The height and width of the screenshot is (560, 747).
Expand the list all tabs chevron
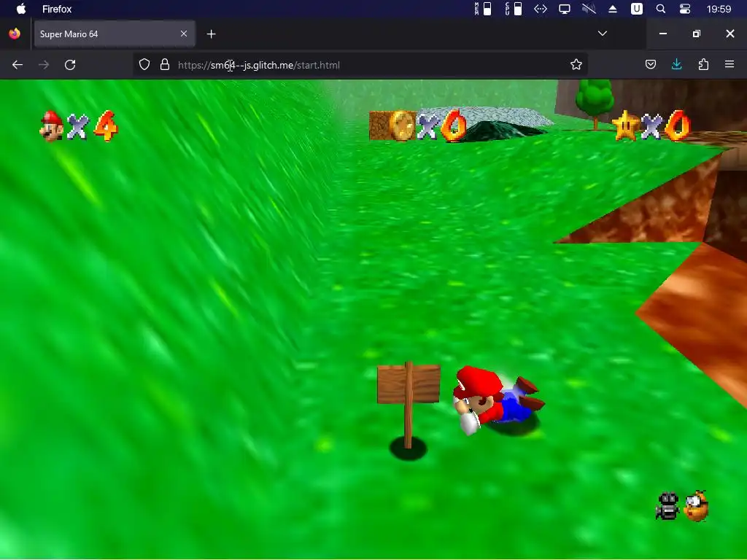(x=602, y=34)
